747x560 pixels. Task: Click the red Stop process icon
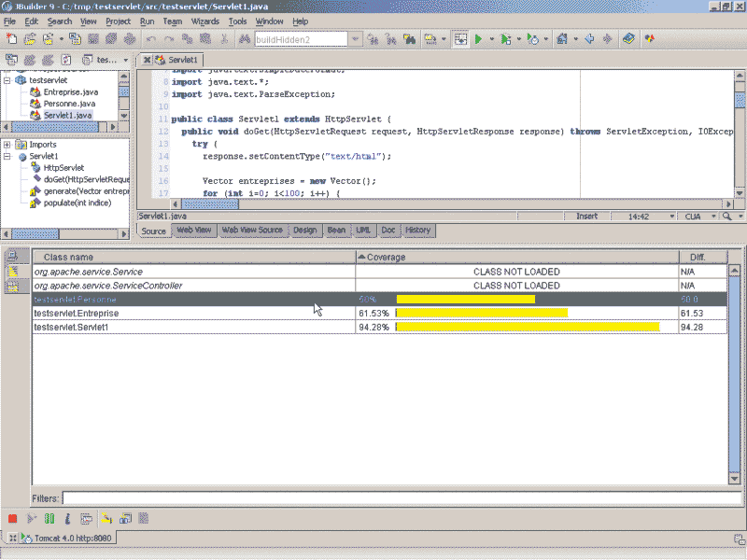coord(13,518)
